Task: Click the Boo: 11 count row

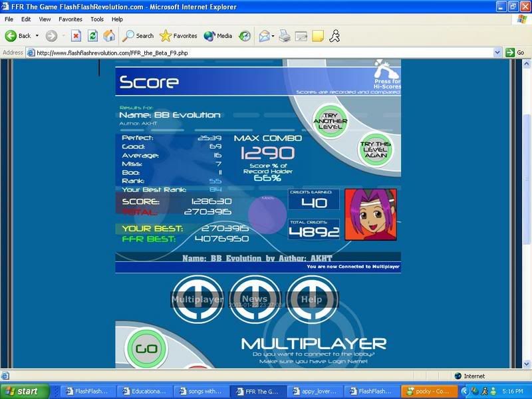Action: coord(172,172)
